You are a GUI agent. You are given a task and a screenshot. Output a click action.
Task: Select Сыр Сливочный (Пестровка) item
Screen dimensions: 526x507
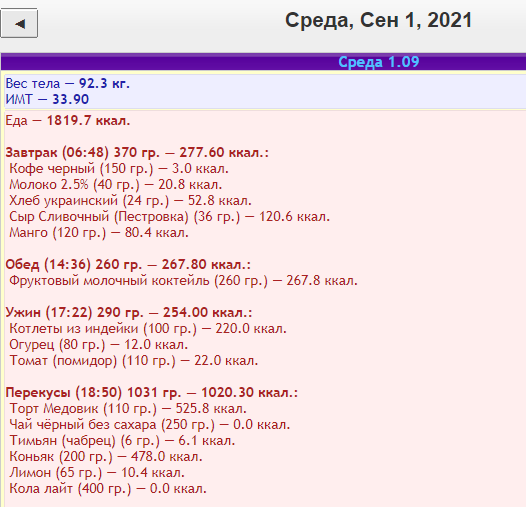click(170, 217)
